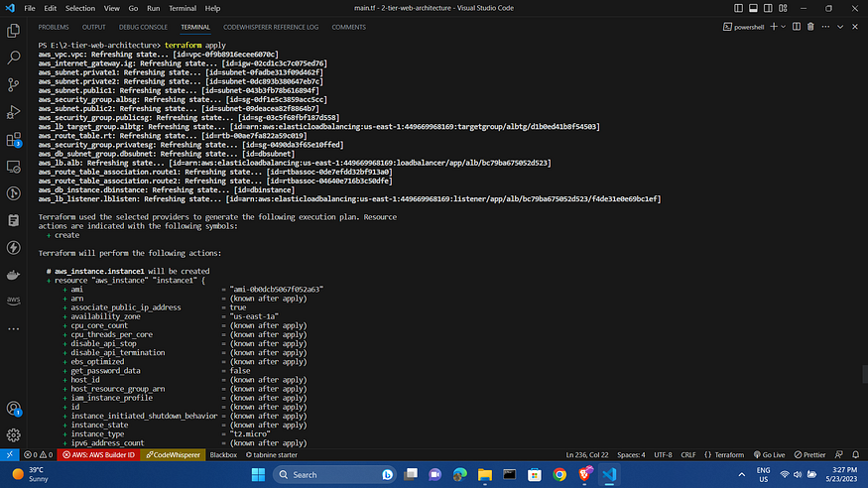Open Windows Start menu
Image resolution: width=868 pixels, height=488 pixels.
[258, 475]
